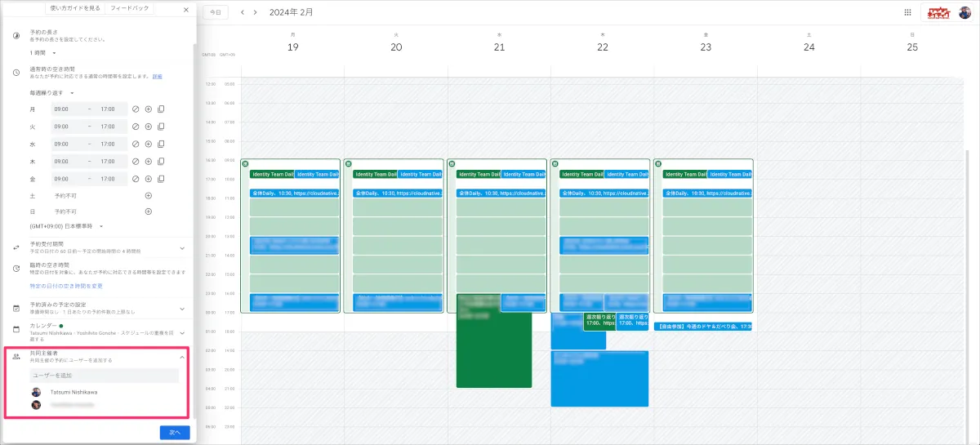Open Monday's 全体Daily 10:30 event
The image size is (980, 445).
click(294, 194)
